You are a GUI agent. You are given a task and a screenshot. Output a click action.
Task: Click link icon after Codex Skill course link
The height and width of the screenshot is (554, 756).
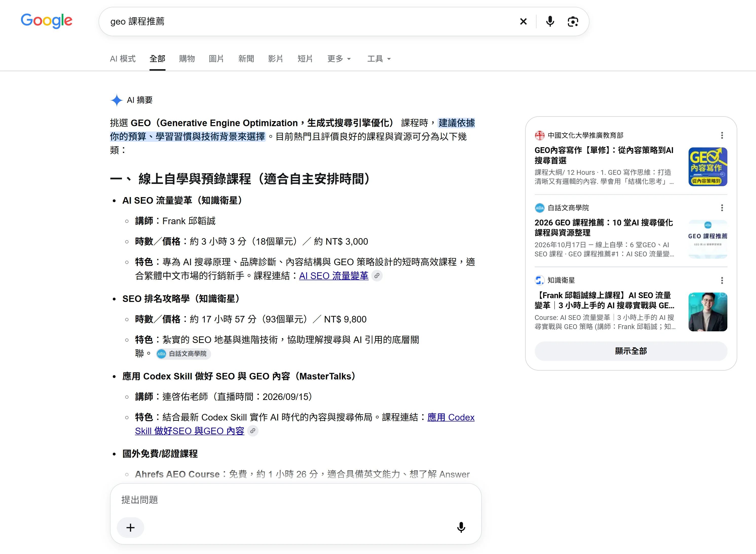click(x=253, y=431)
